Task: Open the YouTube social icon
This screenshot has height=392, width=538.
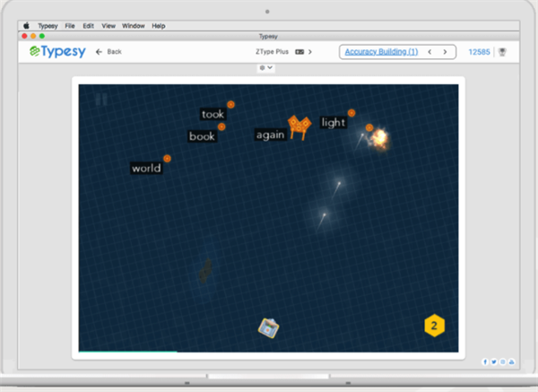Action: pos(512,362)
